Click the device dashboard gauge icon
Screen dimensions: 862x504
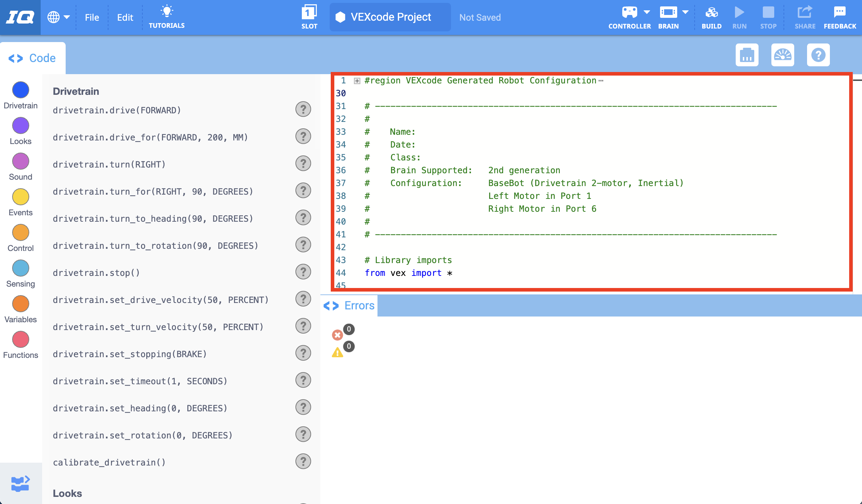[x=783, y=55]
